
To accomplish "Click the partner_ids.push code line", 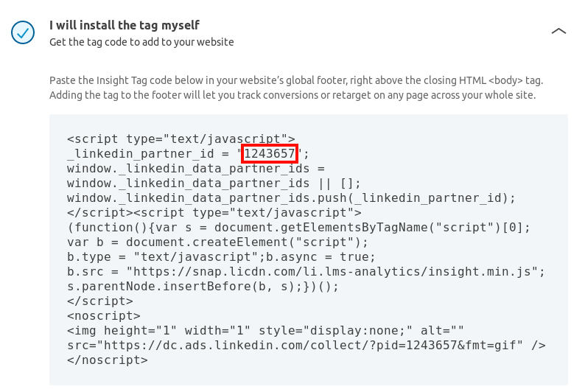I will (x=291, y=198).
